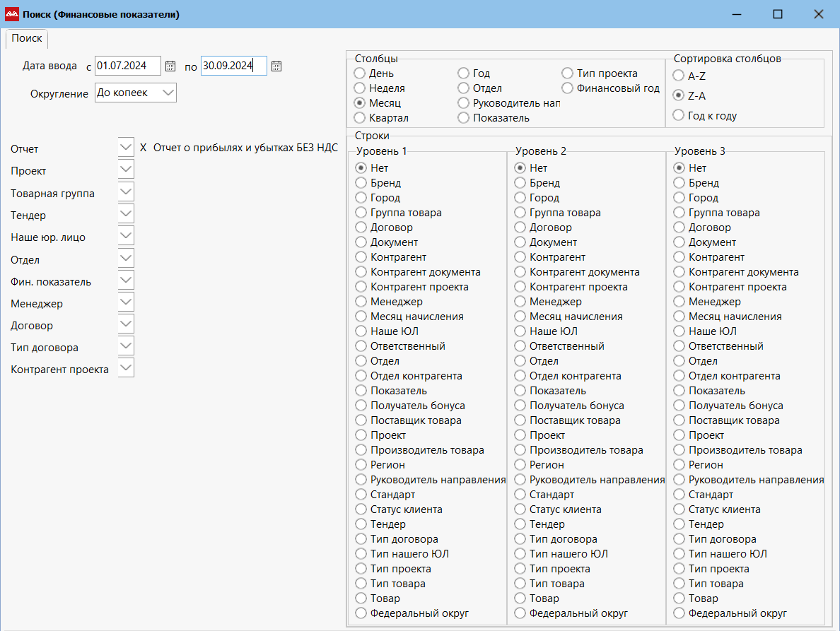Viewport: 840px width, 631px height.
Task: Click the app logo in title bar
Action: (12, 14)
